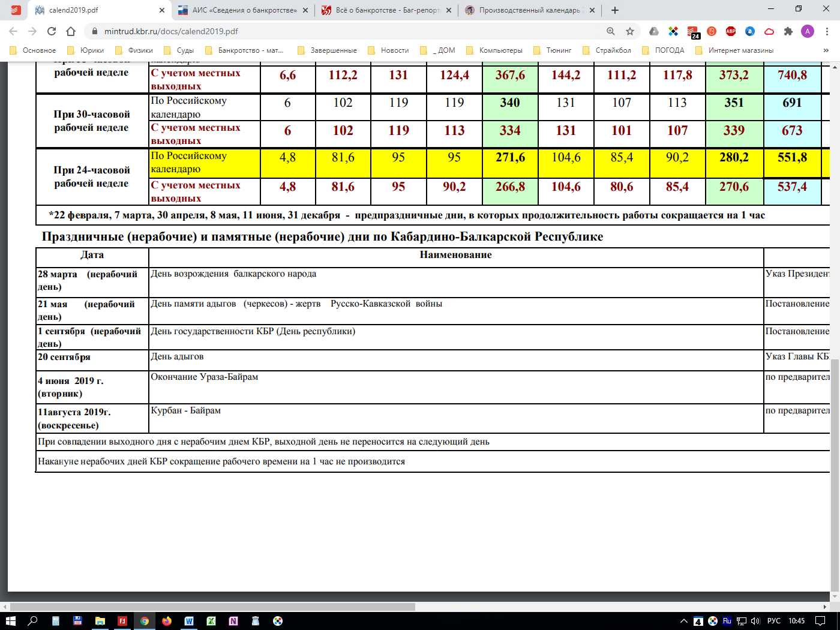
Task: Click the zoom magnifier icon in address bar
Action: click(611, 31)
